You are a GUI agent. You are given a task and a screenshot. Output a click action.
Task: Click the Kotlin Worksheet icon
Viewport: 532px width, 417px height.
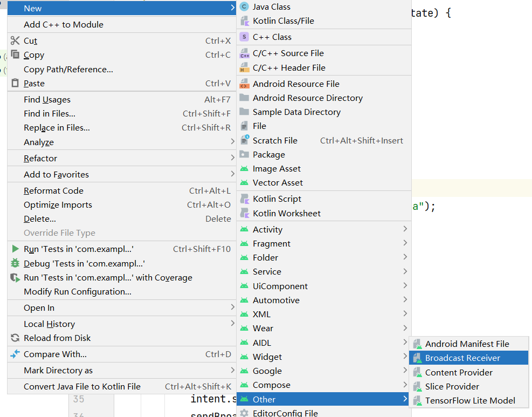point(244,213)
